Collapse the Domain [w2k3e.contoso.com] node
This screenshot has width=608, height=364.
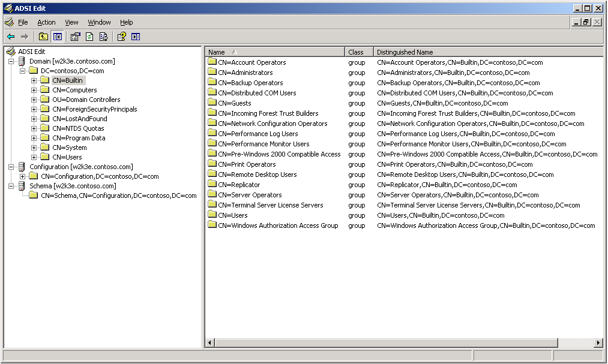pos(11,61)
